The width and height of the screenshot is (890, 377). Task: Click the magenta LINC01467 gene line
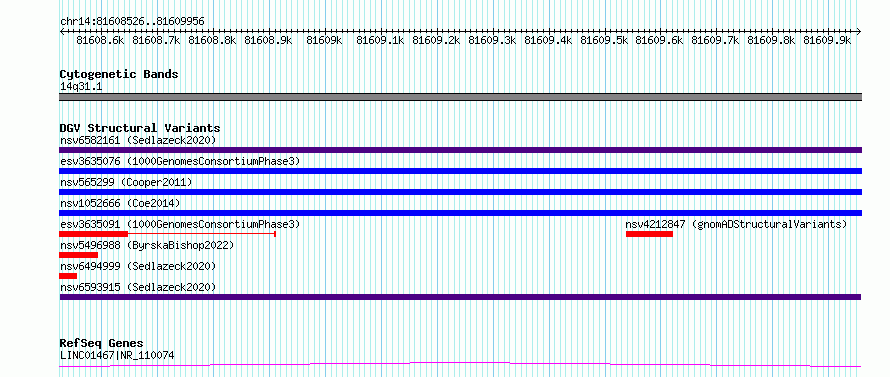click(460, 365)
